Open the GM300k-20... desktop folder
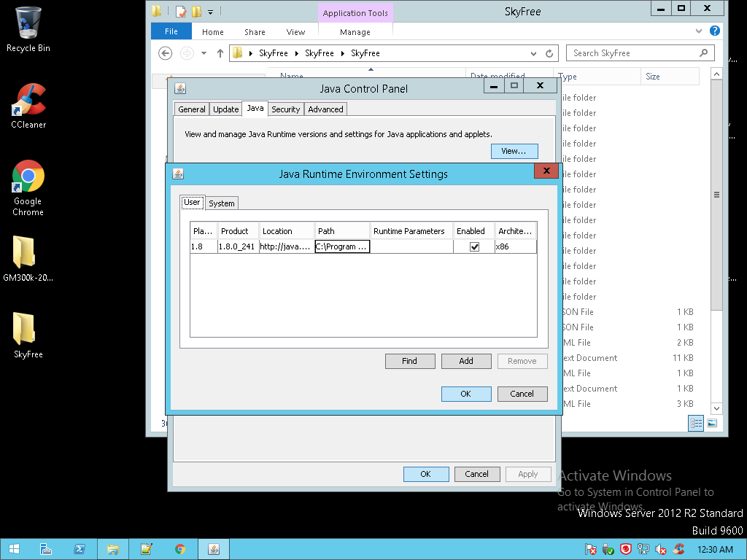Screen dimensions: 747x560 point(28,259)
